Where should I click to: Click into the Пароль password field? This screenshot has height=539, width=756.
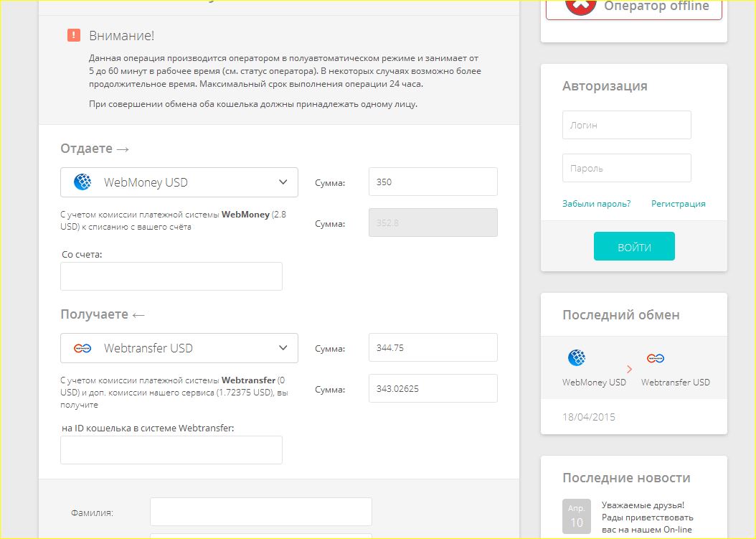(x=626, y=168)
